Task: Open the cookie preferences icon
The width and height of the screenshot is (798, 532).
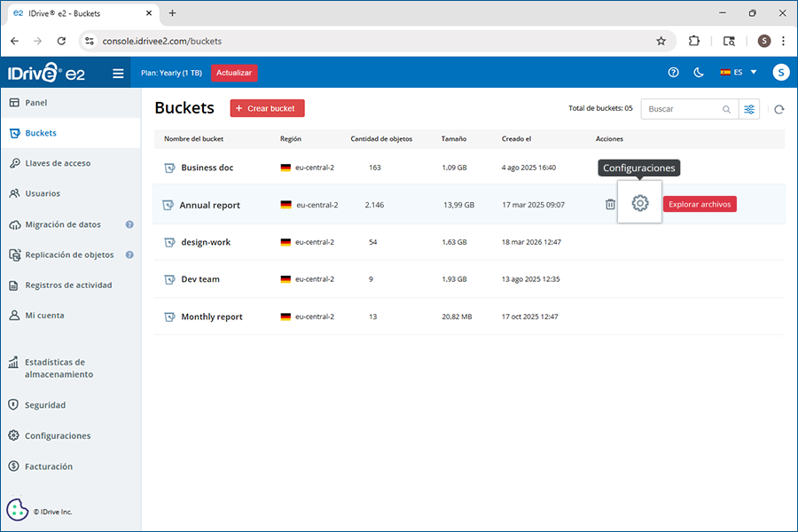Action: (18, 509)
